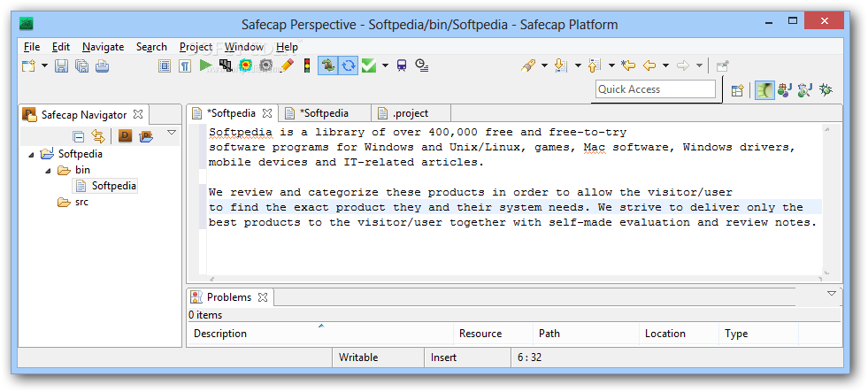
Task: Open the flashlight search dropdown arrow
Action: click(x=544, y=65)
